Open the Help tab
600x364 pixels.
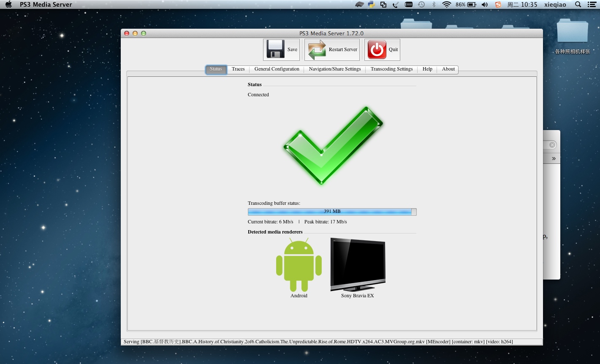pos(427,69)
